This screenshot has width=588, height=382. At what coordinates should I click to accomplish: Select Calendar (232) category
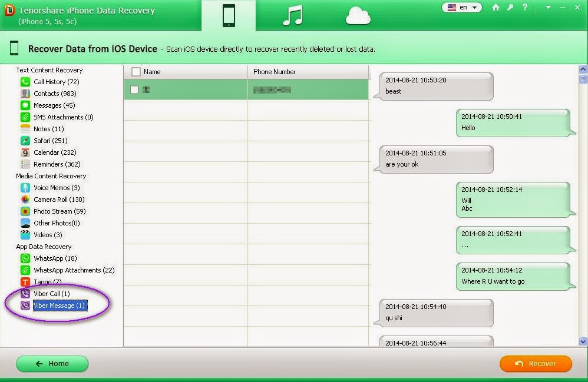[x=55, y=152]
